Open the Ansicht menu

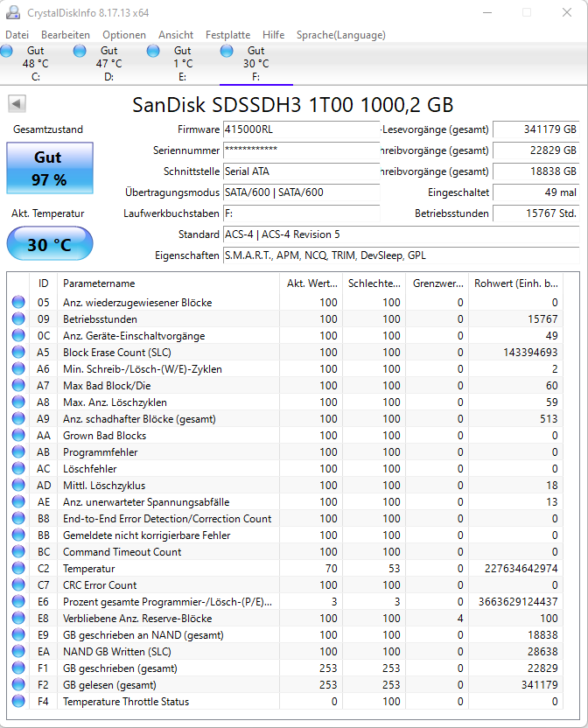(x=176, y=35)
